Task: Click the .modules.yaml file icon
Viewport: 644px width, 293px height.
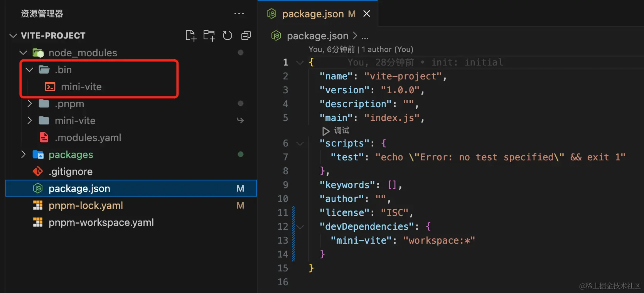Action: pyautogui.click(x=44, y=137)
